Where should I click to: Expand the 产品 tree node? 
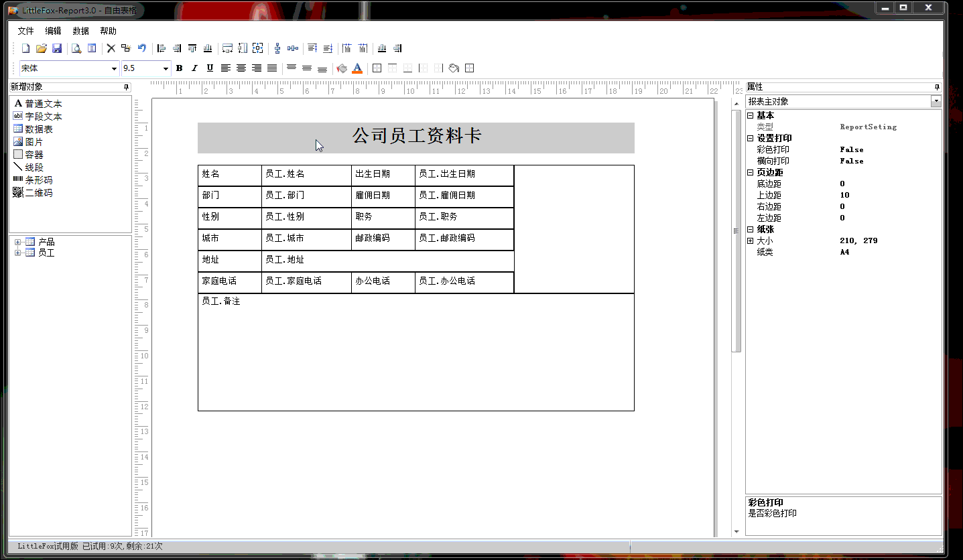[x=17, y=242]
